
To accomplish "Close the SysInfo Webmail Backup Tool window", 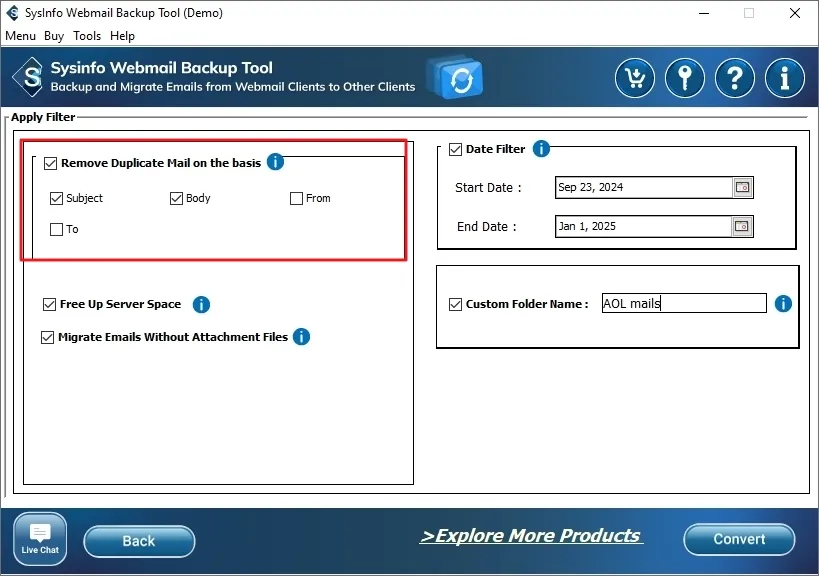I will pos(794,13).
